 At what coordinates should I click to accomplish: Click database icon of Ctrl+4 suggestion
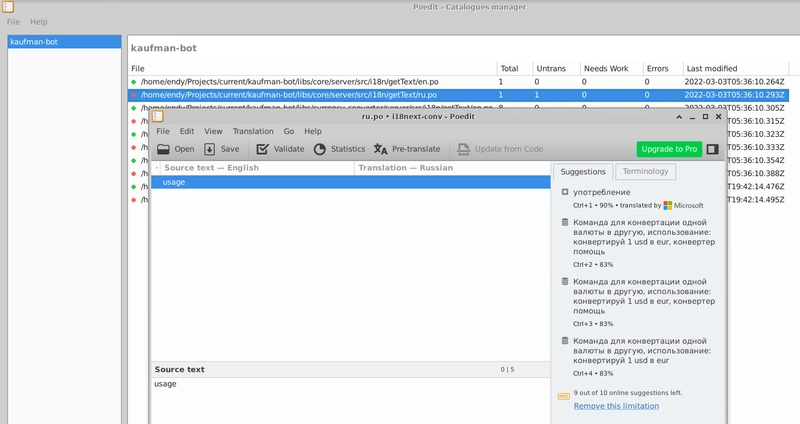pyautogui.click(x=565, y=340)
